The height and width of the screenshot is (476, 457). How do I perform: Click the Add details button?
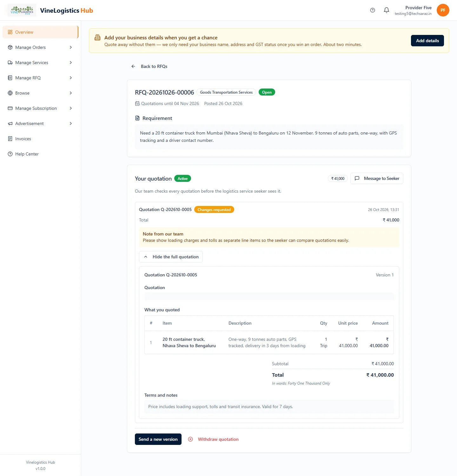pos(427,41)
